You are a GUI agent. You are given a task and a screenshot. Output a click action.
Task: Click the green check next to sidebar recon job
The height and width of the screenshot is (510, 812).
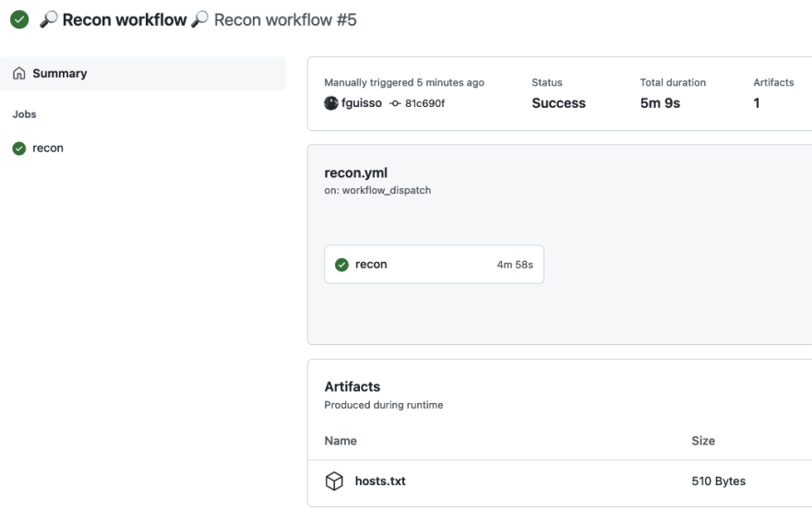[x=19, y=148]
